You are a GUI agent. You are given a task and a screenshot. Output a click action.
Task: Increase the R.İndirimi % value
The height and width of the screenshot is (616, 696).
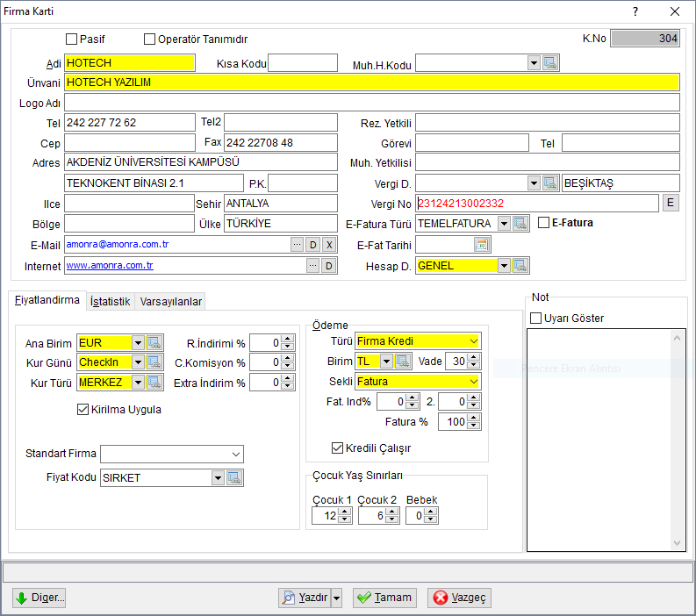288,339
